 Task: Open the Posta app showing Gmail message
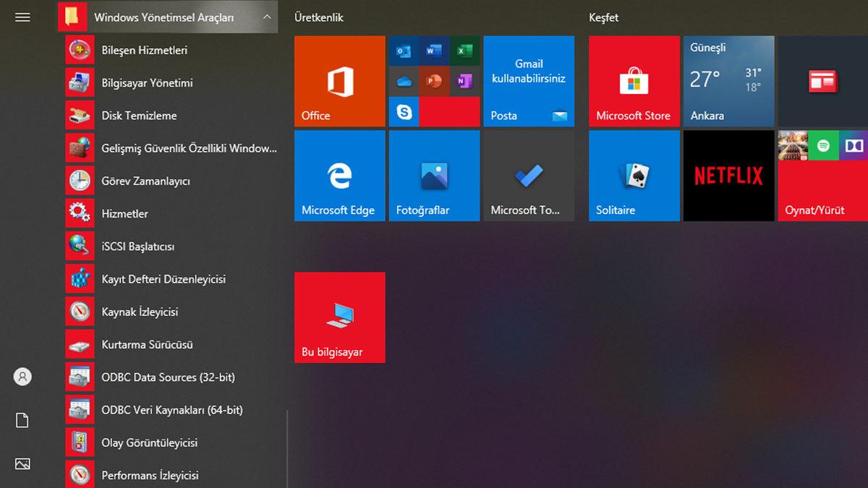[528, 81]
